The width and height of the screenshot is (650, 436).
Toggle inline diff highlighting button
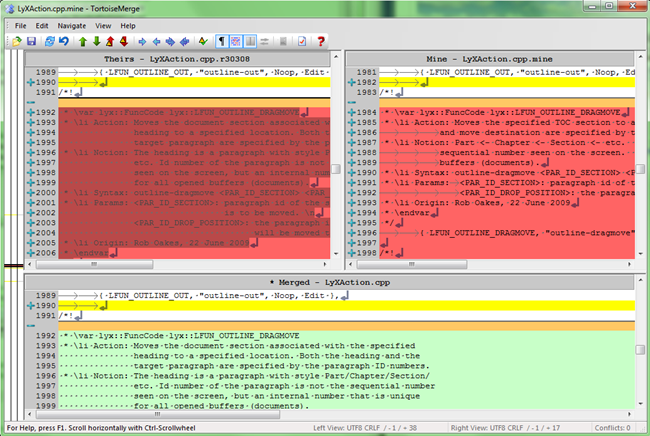[235, 41]
